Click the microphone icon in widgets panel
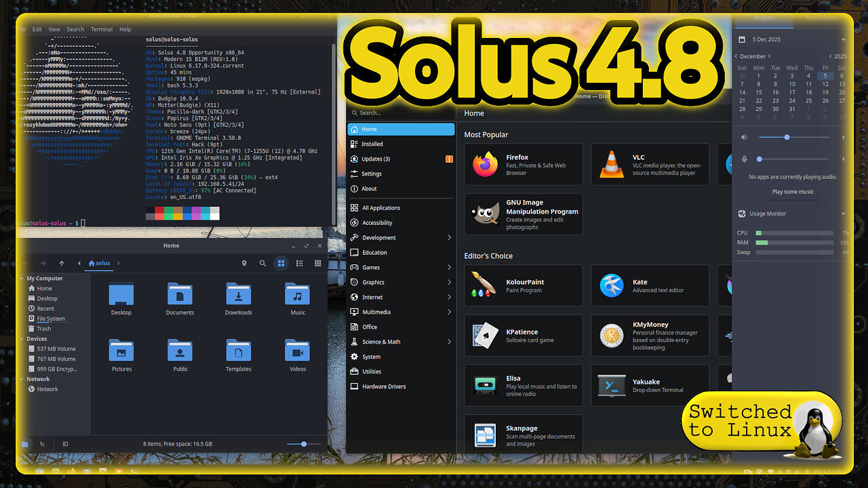 (x=744, y=159)
